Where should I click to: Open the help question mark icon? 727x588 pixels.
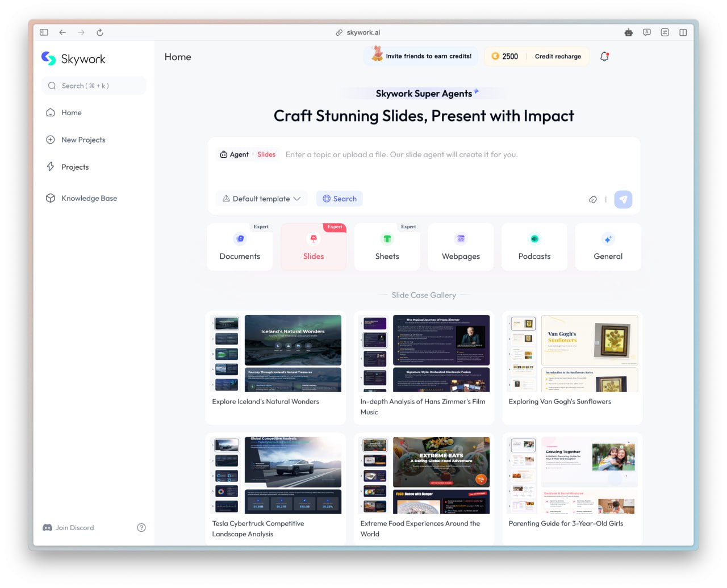coord(141,527)
